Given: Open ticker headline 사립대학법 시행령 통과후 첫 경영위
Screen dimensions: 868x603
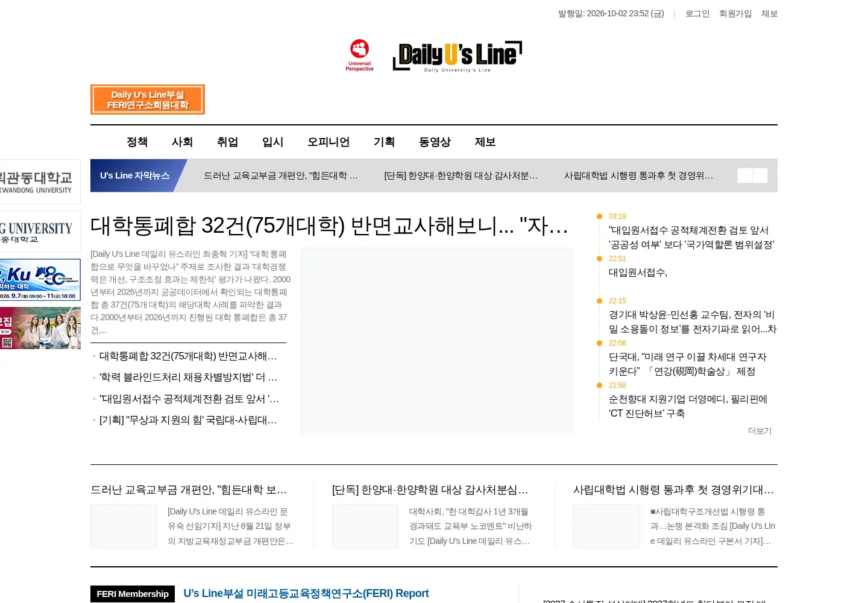Looking at the screenshot, I should (x=639, y=175).
